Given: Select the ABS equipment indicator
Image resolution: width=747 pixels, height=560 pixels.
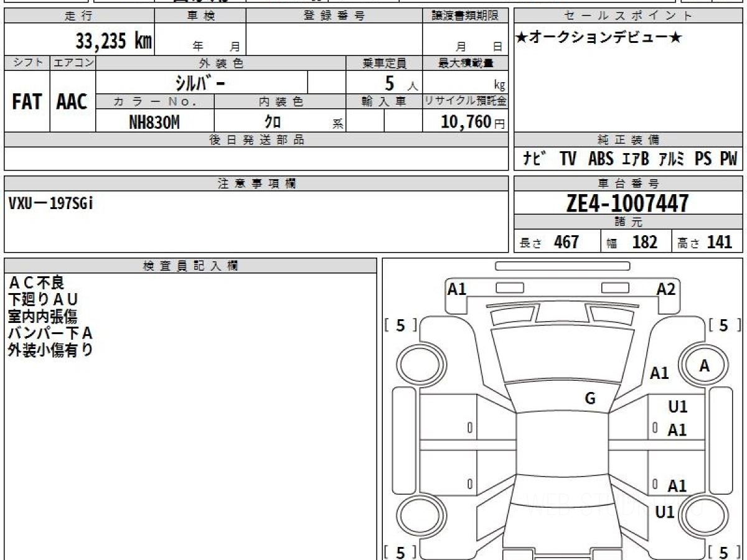Looking at the screenshot, I should (601, 159).
